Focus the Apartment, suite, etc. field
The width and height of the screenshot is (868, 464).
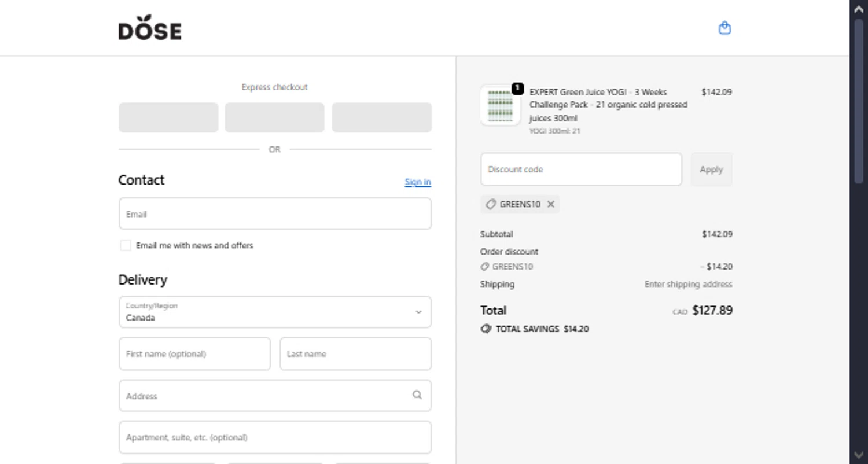(x=275, y=437)
